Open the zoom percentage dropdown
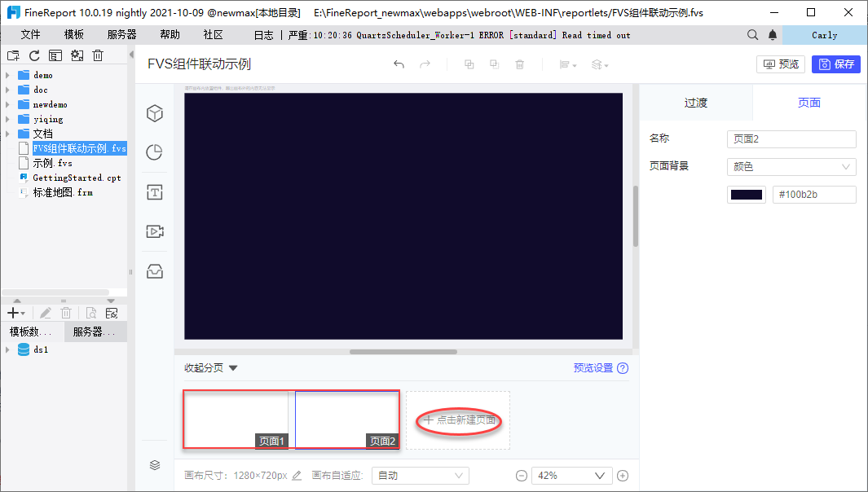 coord(572,476)
